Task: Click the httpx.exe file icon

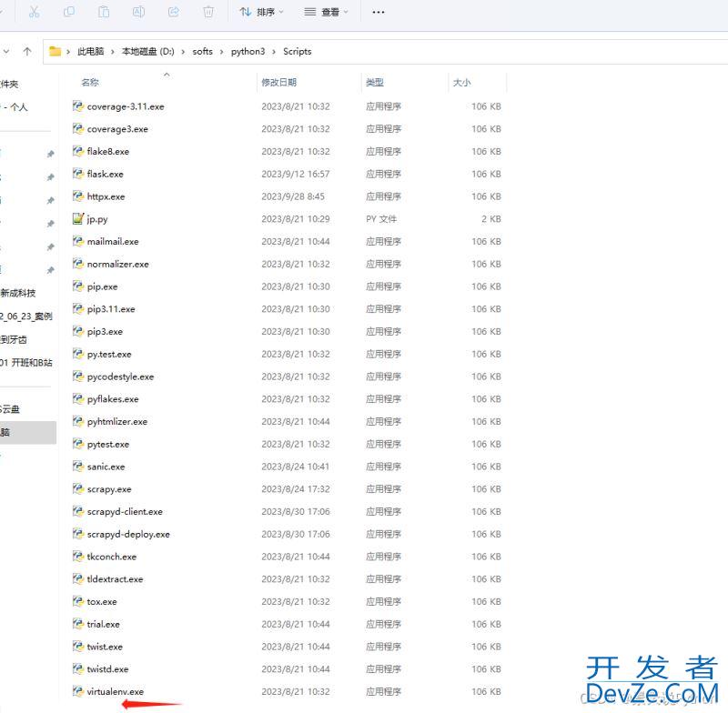Action: pyautogui.click(x=78, y=196)
